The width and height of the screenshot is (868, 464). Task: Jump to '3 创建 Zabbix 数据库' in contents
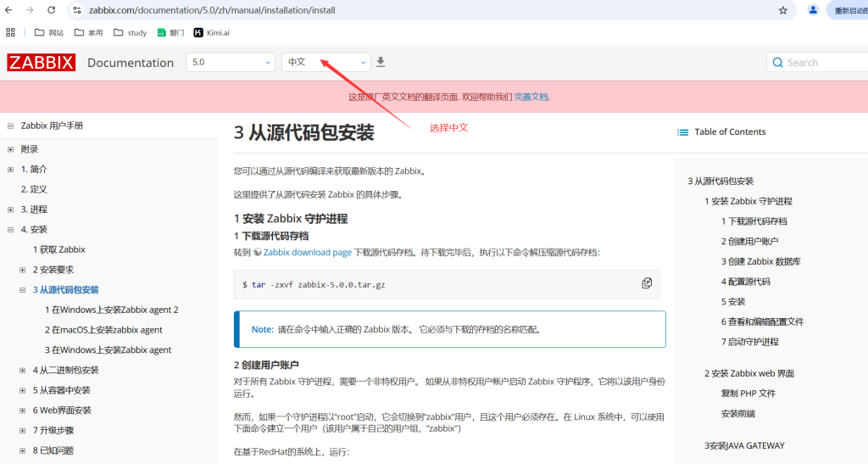759,261
